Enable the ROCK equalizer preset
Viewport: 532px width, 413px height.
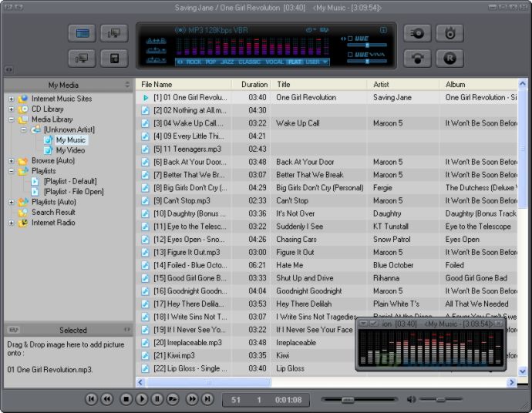(194, 62)
